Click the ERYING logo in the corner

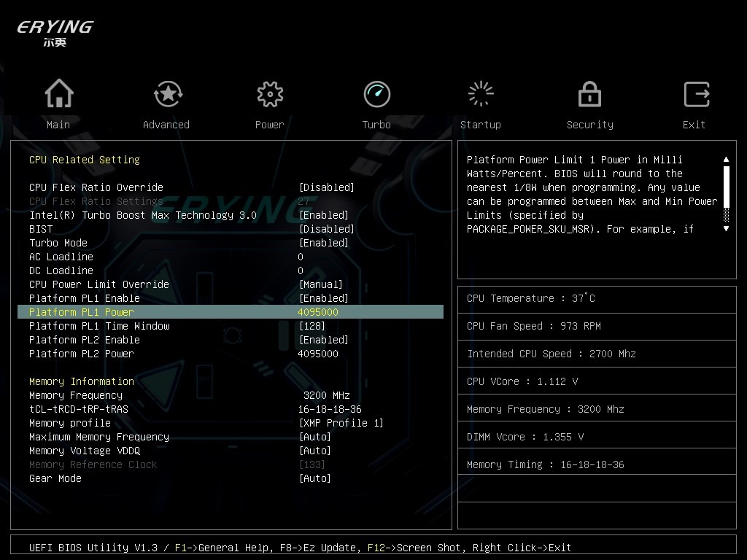pyautogui.click(x=55, y=33)
